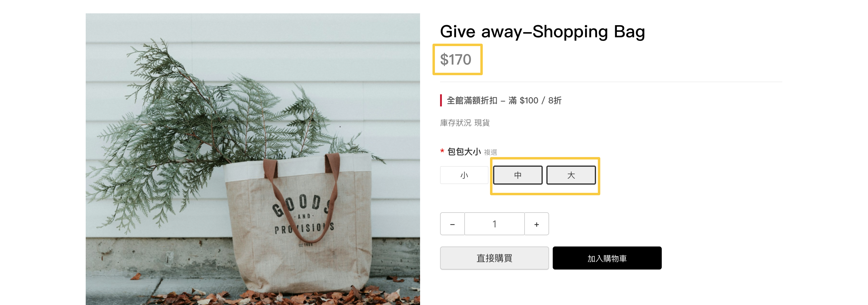Click the 直接購買 button
868x305 pixels.
[x=494, y=258]
